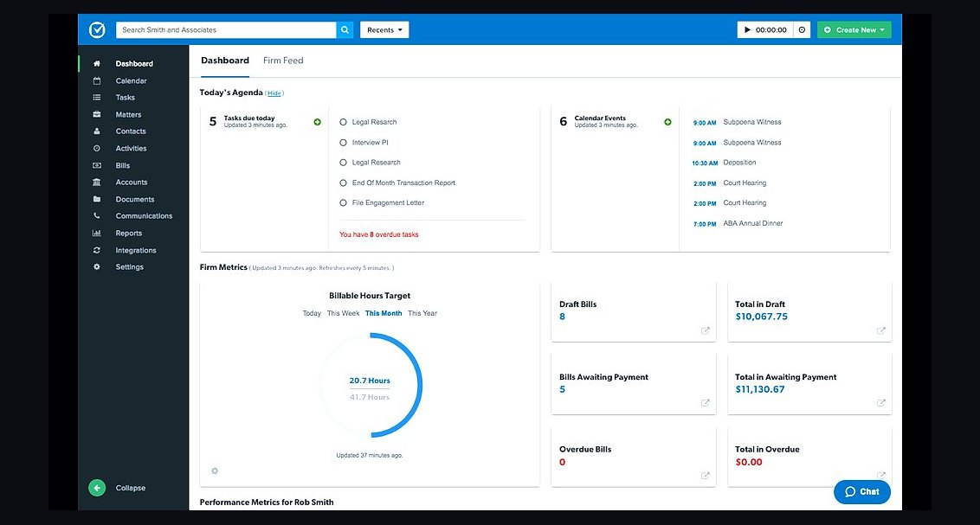This screenshot has width=980, height=525.
Task: Click the Communications phone icon in sidebar
Action: [x=97, y=216]
